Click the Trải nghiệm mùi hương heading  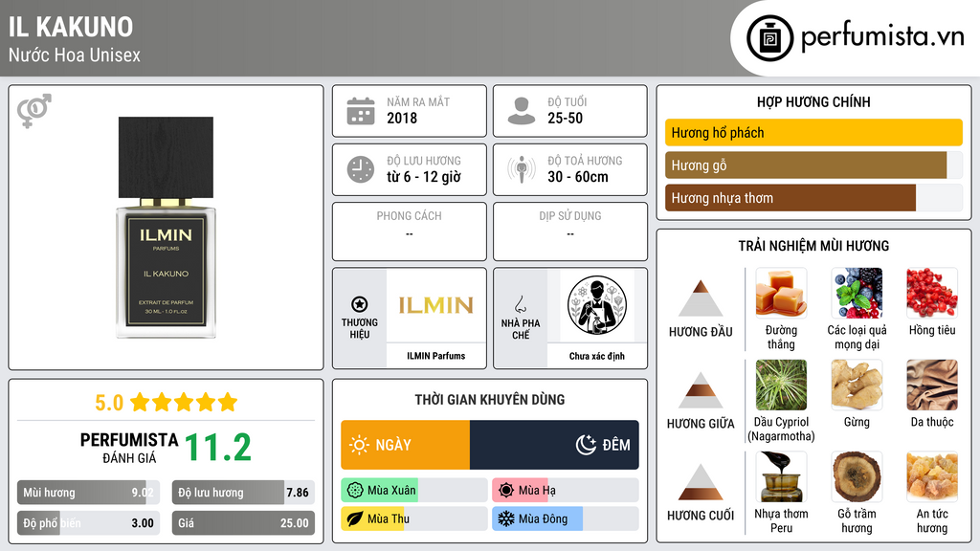(813, 246)
